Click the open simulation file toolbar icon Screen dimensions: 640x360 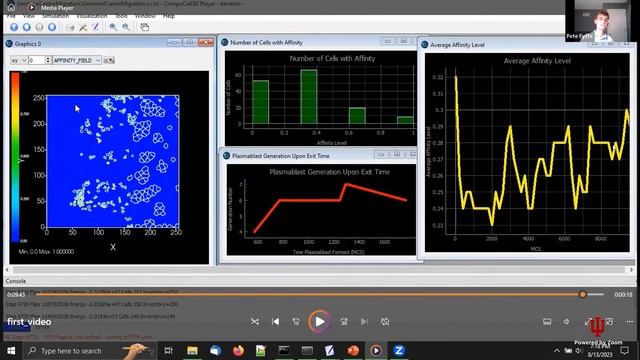coord(70,27)
